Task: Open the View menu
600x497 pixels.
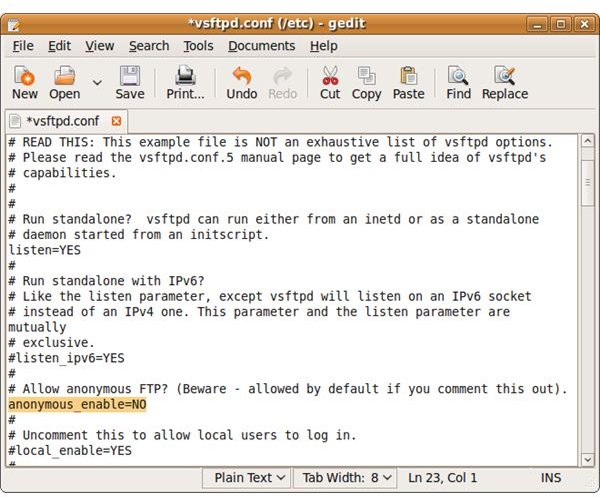Action: pos(99,46)
